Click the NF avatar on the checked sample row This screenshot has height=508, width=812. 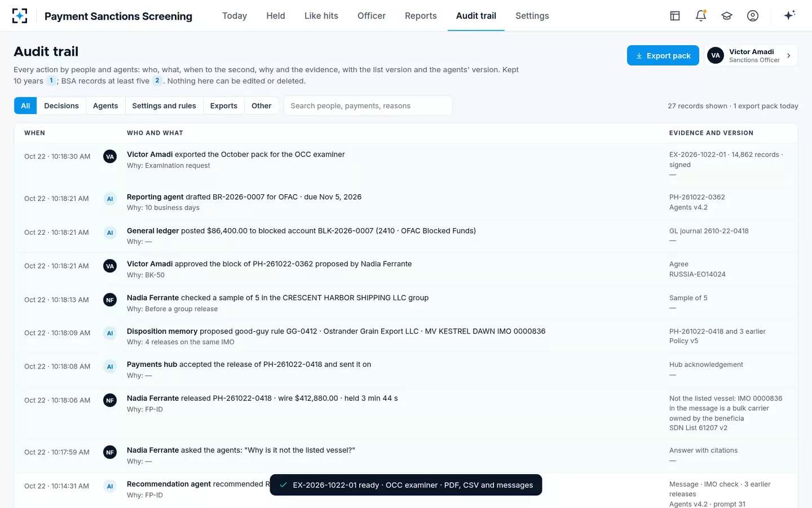pos(110,300)
